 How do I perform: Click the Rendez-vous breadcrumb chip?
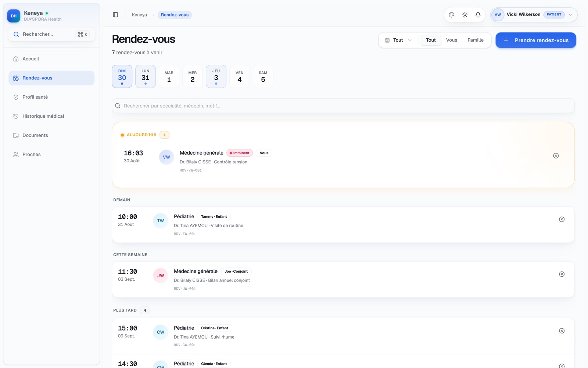coord(175,15)
